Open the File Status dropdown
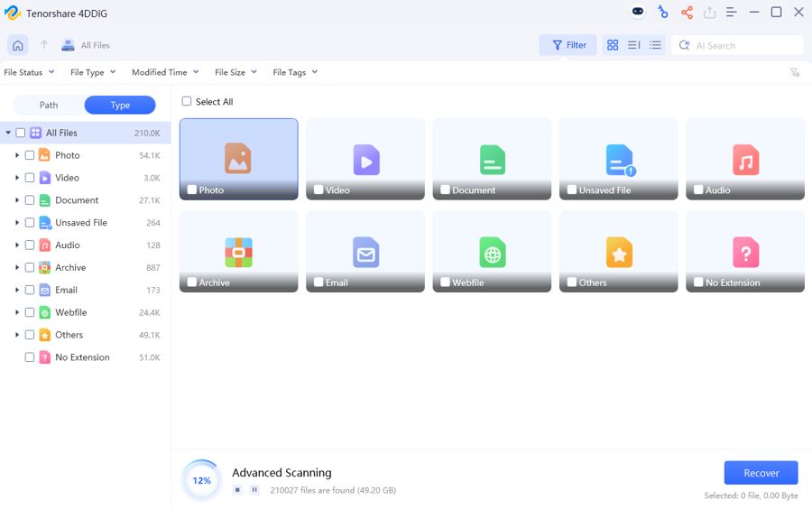Screen dimensions: 812x509 (29, 72)
